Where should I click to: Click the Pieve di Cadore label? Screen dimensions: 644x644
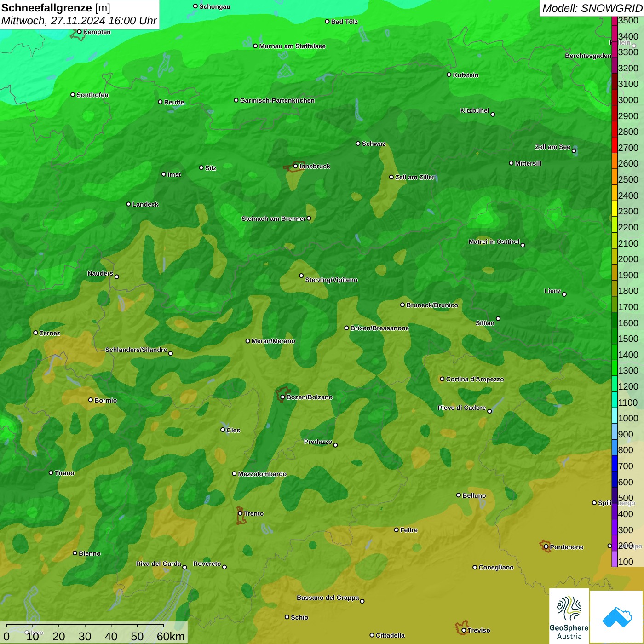(461, 408)
